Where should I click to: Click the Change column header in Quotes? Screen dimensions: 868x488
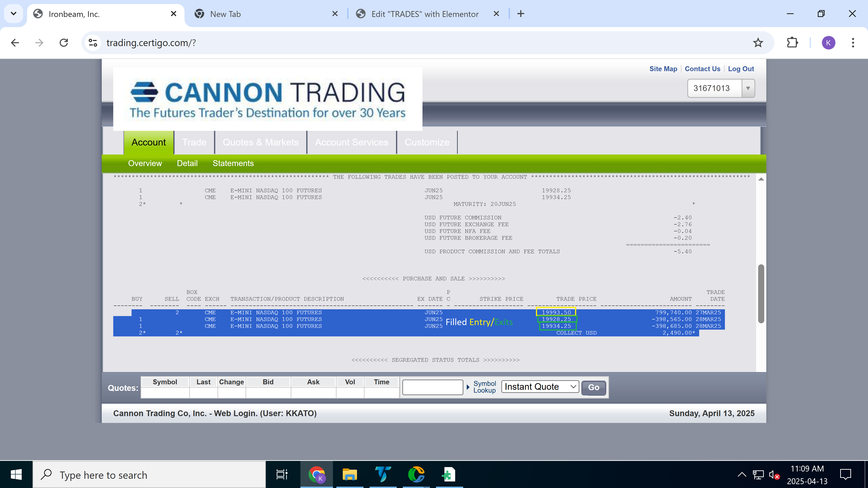pyautogui.click(x=231, y=382)
